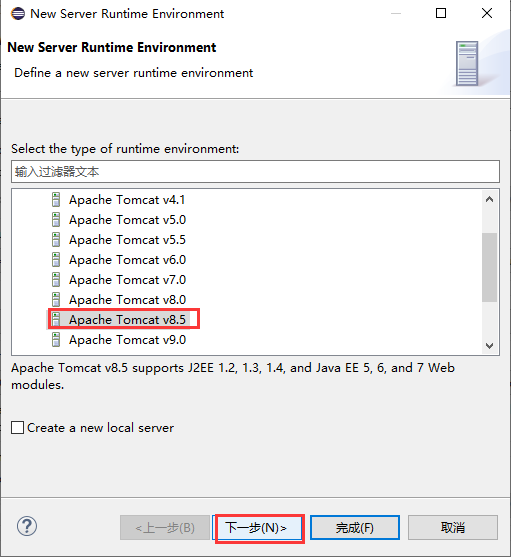
Task: Click scroll down arrow in runtime list
Action: pyautogui.click(x=489, y=346)
